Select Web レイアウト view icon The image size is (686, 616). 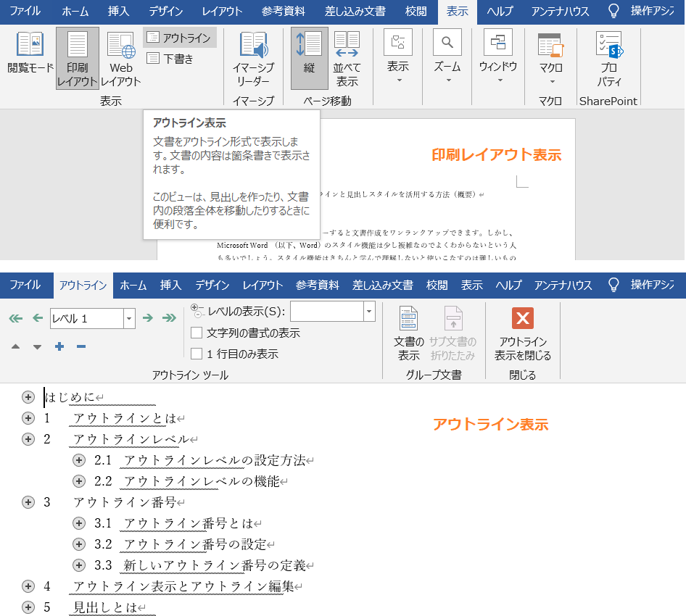click(x=121, y=58)
